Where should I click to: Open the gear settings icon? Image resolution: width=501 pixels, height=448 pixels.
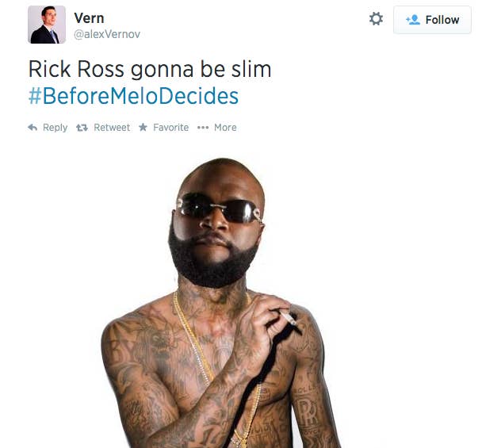coord(376,19)
